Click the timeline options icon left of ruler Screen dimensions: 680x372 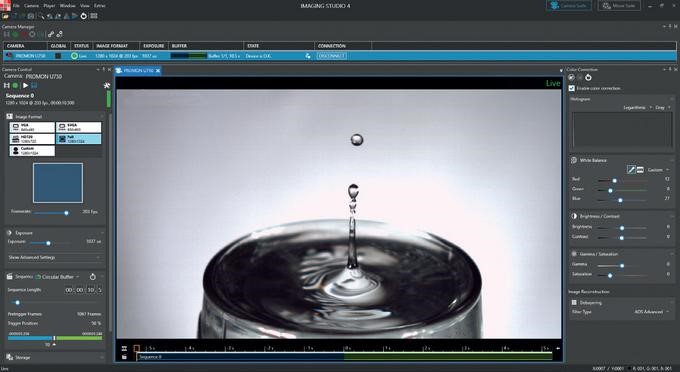click(124, 348)
